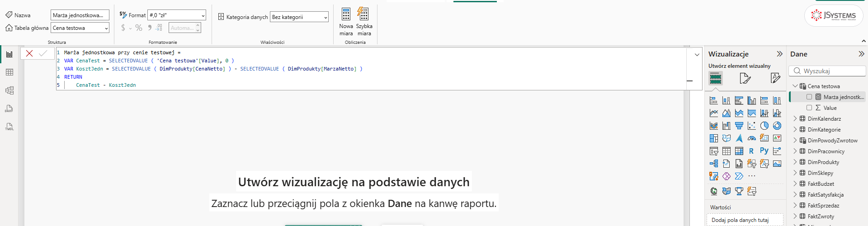The height and width of the screenshot is (226, 868).
Task: Select the DimPracownicy table row
Action: [827, 151]
